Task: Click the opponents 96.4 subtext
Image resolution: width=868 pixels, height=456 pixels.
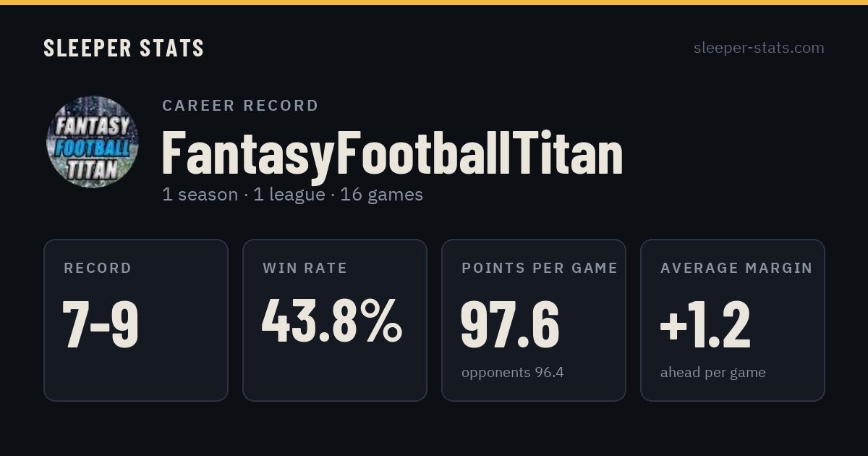Action: point(513,373)
